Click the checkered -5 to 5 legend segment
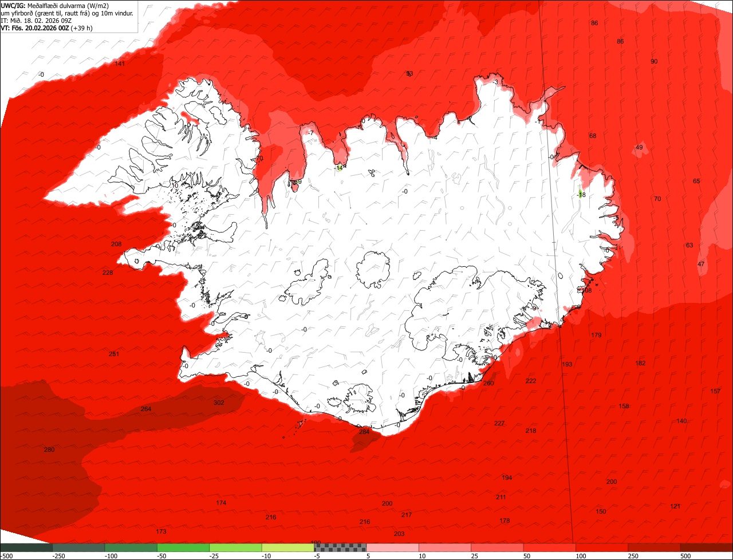 [x=340, y=547]
